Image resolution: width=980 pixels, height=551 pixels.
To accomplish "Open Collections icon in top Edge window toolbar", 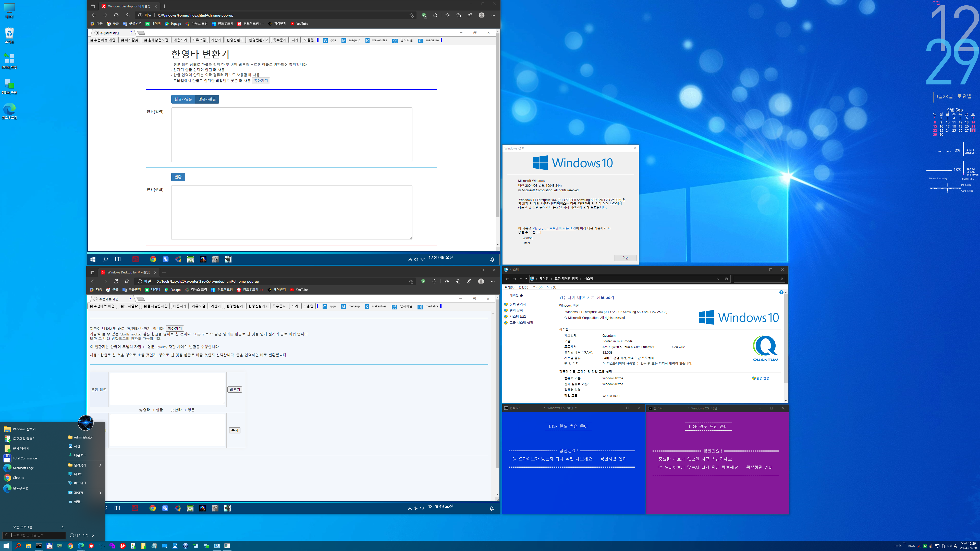I will pyautogui.click(x=458, y=15).
